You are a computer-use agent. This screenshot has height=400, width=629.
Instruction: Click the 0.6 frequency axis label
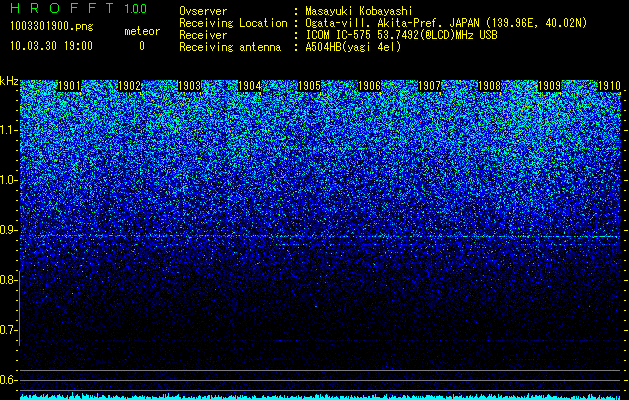point(8,380)
